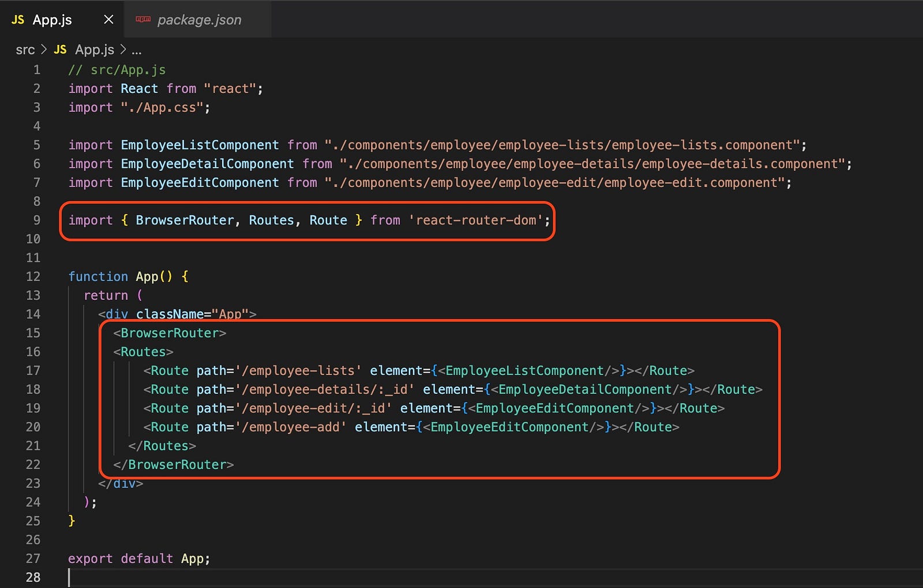
Task: Click EmployeeEditComponent on import line 7
Action: pos(200,183)
